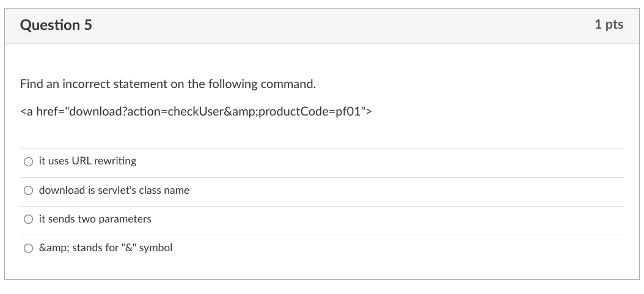
Task: Click the "Find an incorrect statement" prompt sentence
Action: [x=168, y=84]
